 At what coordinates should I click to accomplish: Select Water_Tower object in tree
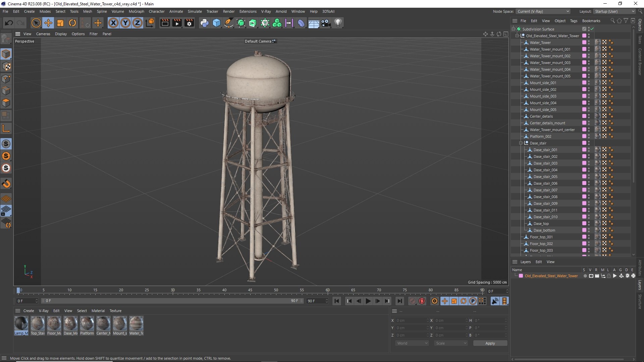click(x=540, y=43)
